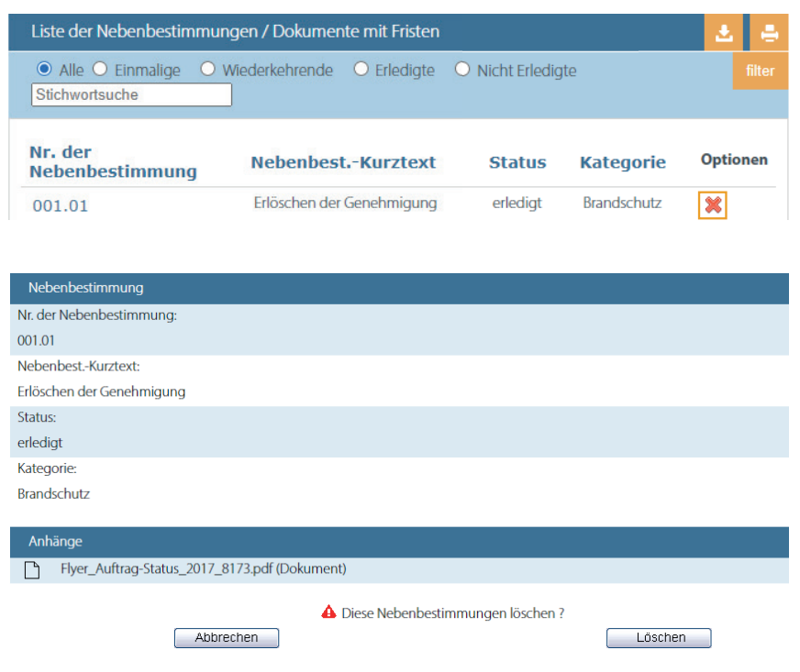Click the Abbrechen button

point(227,638)
